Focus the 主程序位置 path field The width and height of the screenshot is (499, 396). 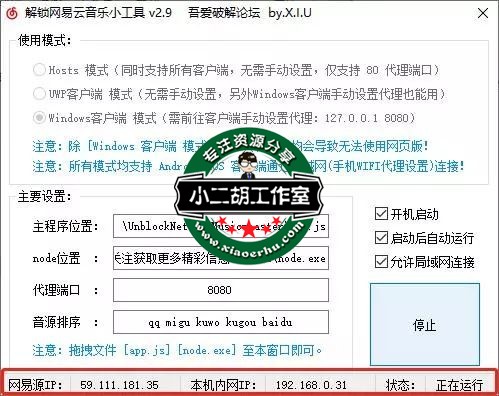221,226
